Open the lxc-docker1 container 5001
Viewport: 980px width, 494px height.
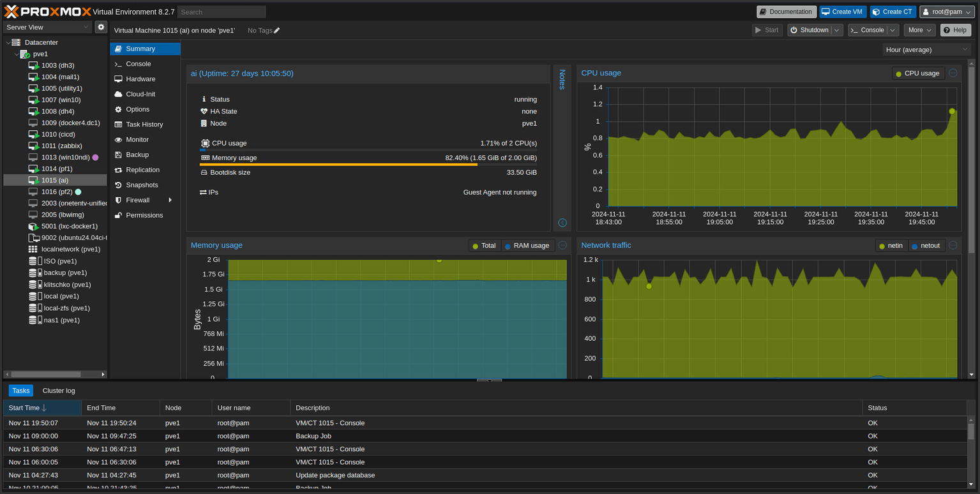point(69,227)
